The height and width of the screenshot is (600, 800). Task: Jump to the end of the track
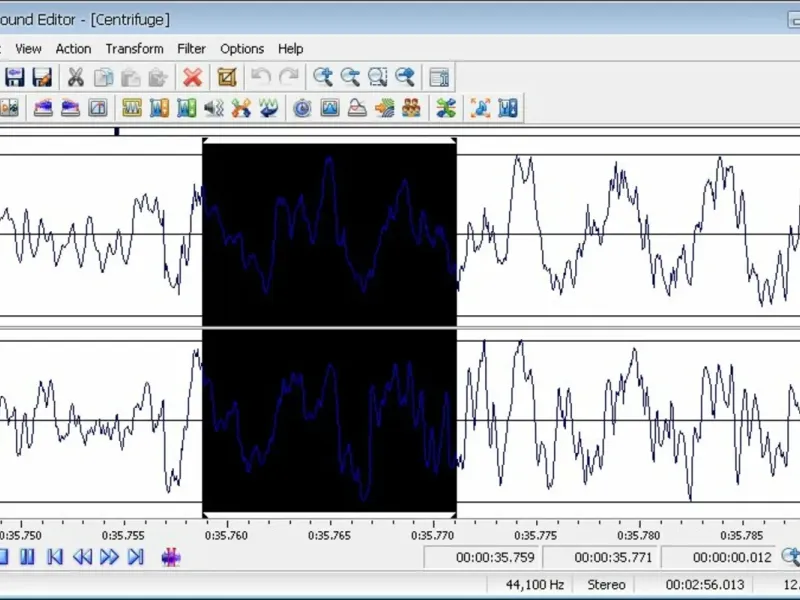[136, 557]
